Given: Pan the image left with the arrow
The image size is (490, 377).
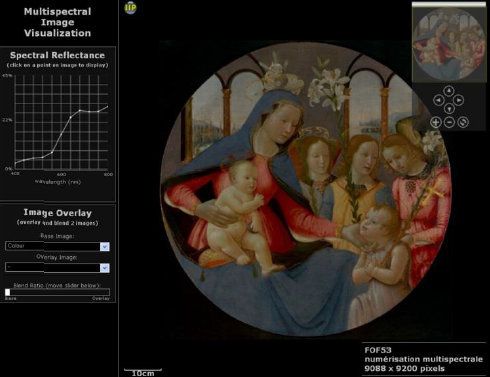Looking at the screenshot, I should click(438, 100).
